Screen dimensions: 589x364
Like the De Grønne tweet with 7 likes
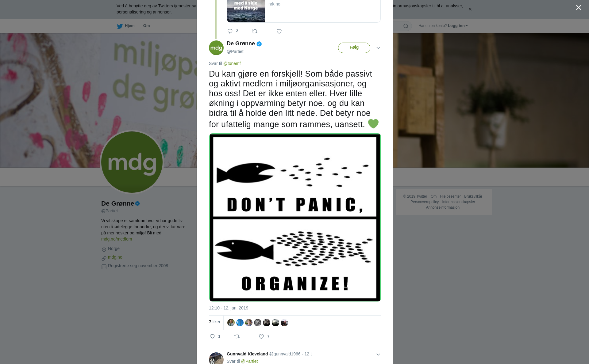point(261,336)
